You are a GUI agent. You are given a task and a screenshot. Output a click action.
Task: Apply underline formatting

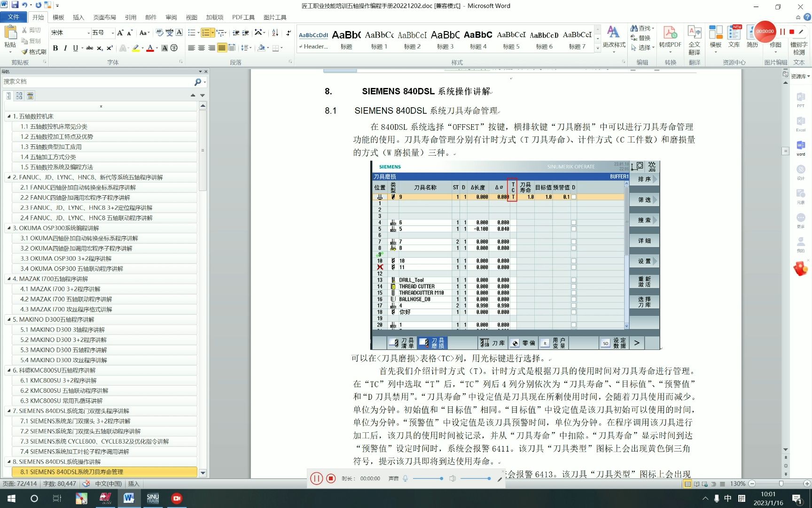click(75, 48)
